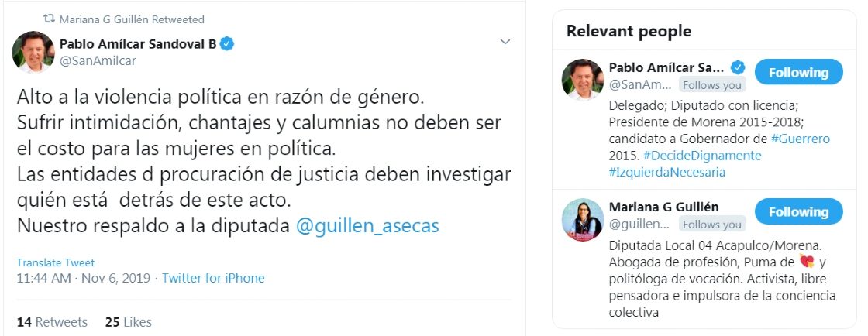The width and height of the screenshot is (868, 336).
Task: Click Pablo Amílcar's profile photo in the tweet
Action: pos(33,53)
